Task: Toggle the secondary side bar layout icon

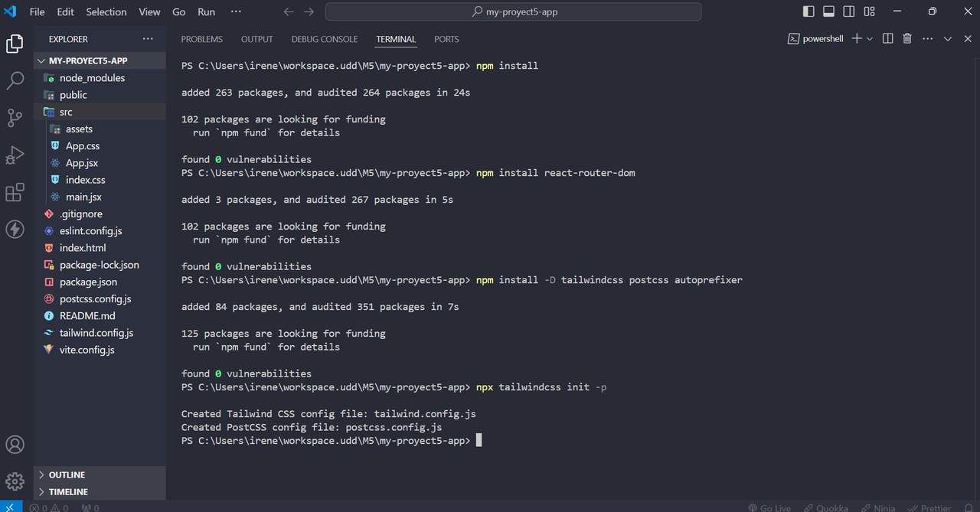Action: 848,11
